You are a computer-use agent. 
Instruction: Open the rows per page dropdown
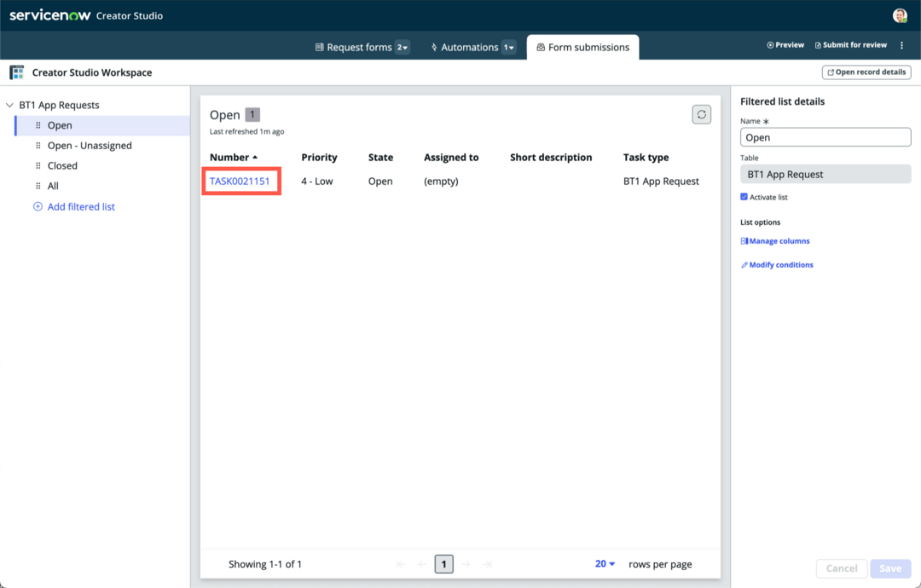605,564
